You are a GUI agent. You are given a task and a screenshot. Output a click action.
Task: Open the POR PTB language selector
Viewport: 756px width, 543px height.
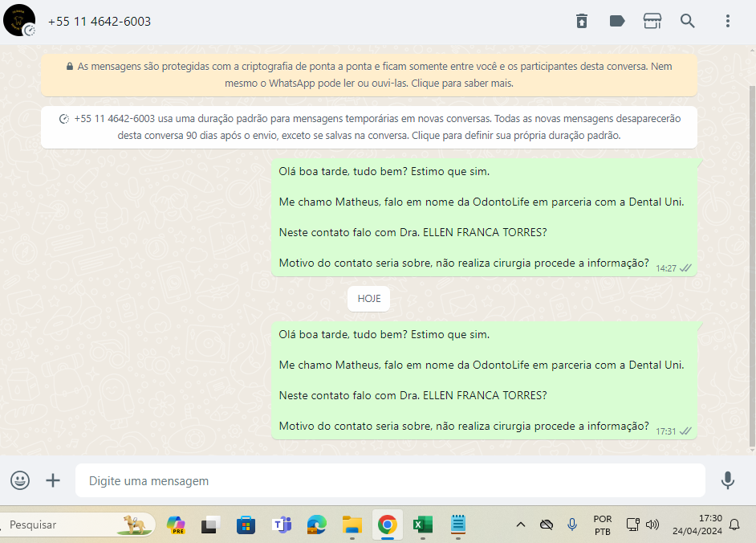click(602, 525)
